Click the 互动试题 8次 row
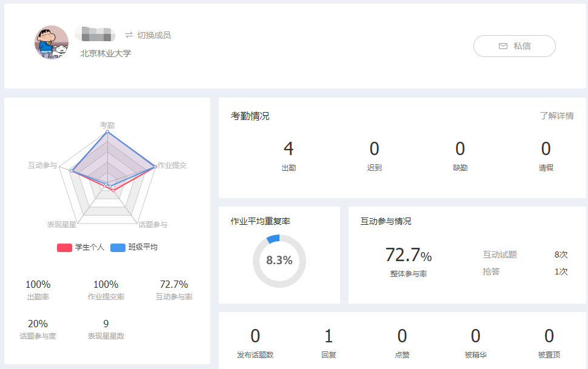The height and width of the screenshot is (369, 588). tap(525, 254)
